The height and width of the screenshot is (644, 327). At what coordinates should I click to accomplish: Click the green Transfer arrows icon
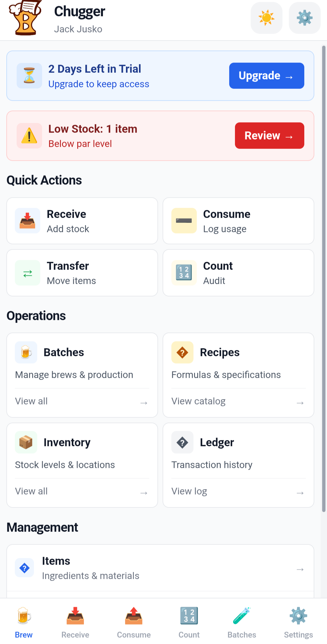pyautogui.click(x=27, y=273)
